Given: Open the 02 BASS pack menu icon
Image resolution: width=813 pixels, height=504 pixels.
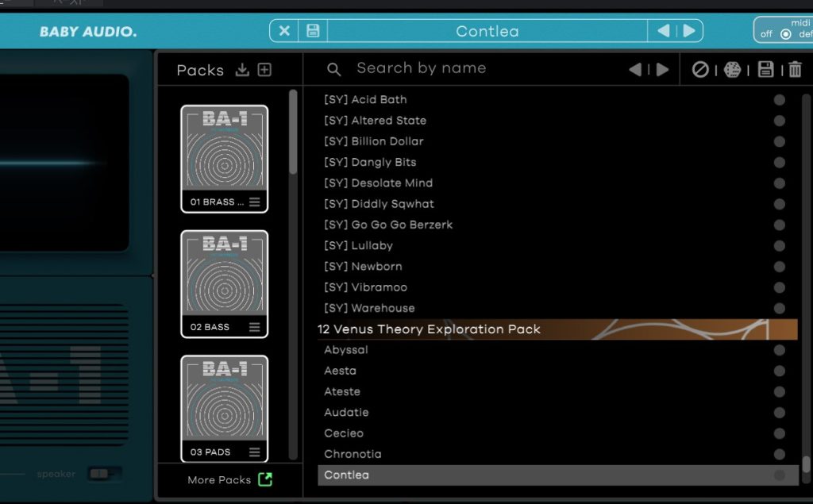Looking at the screenshot, I should [x=254, y=327].
